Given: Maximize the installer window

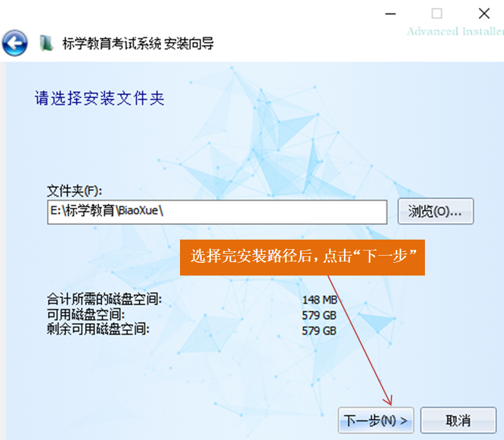Looking at the screenshot, I should 437,13.
